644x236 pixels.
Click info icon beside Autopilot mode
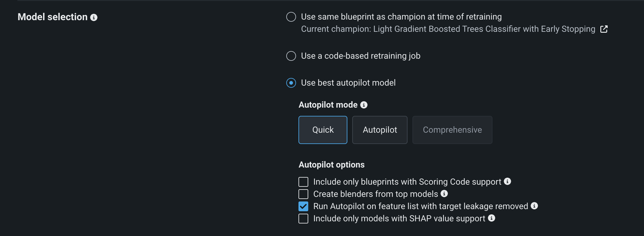pos(364,105)
